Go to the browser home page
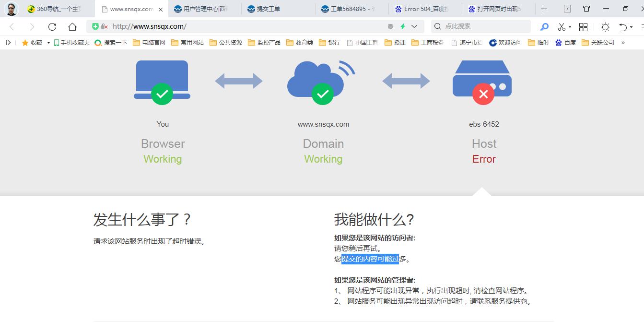This screenshot has height=333, width=644. [72, 27]
